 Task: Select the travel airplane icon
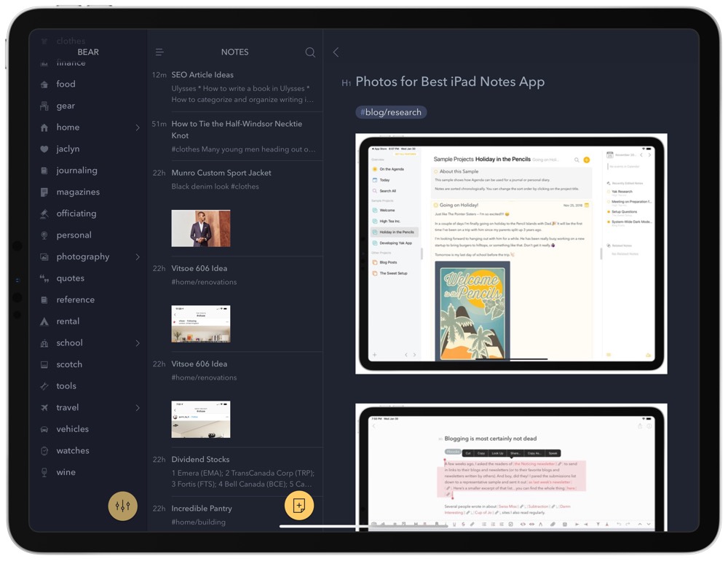(44, 407)
